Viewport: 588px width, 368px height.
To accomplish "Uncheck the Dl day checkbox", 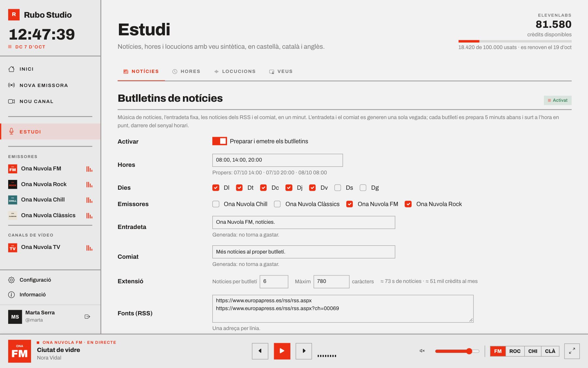I will (x=216, y=188).
